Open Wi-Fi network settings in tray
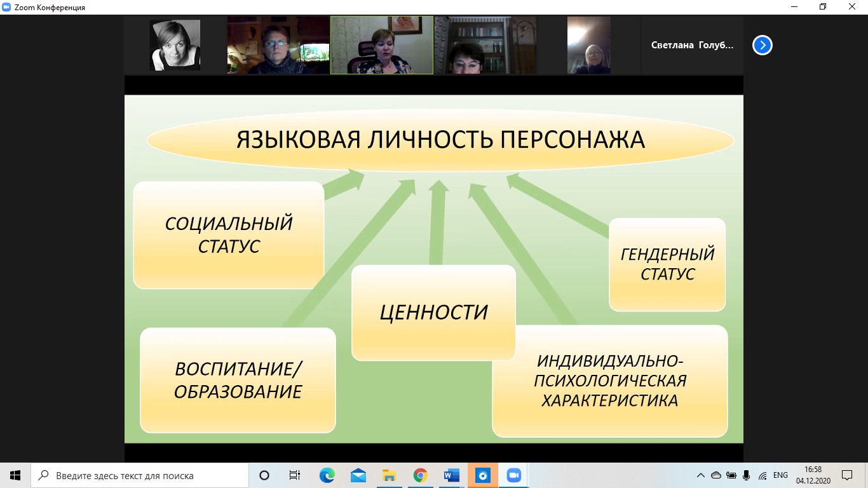The image size is (868, 488). click(763, 475)
